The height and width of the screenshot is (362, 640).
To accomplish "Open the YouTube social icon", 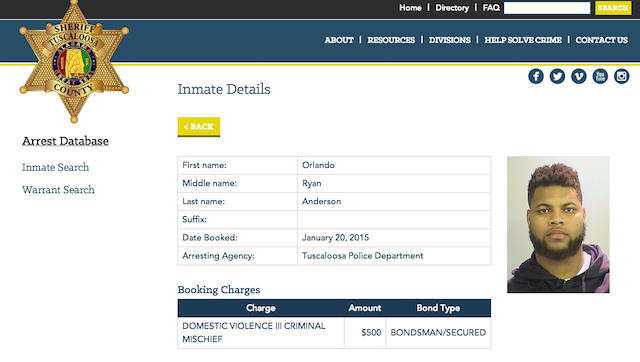I will point(600,76).
